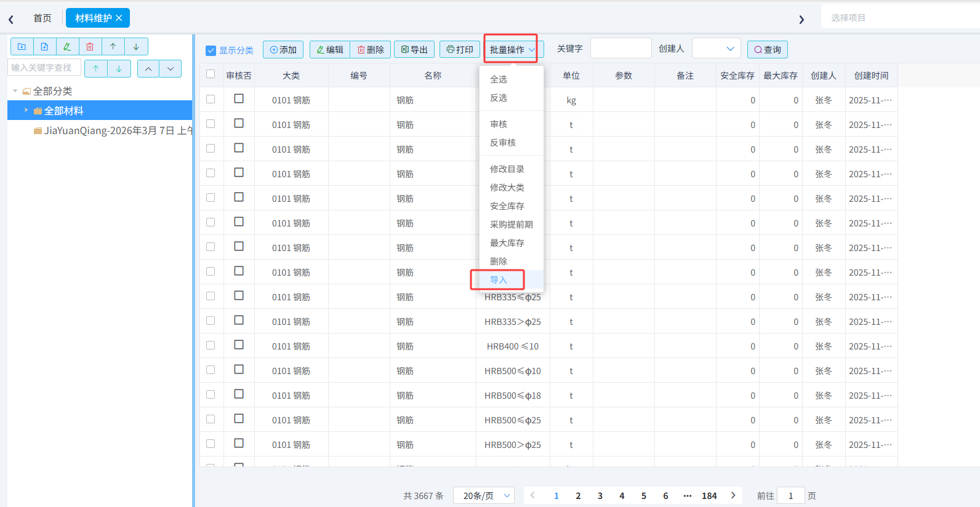Toggle the 显示分类 checkbox
The height and width of the screenshot is (507, 980).
pyautogui.click(x=211, y=50)
